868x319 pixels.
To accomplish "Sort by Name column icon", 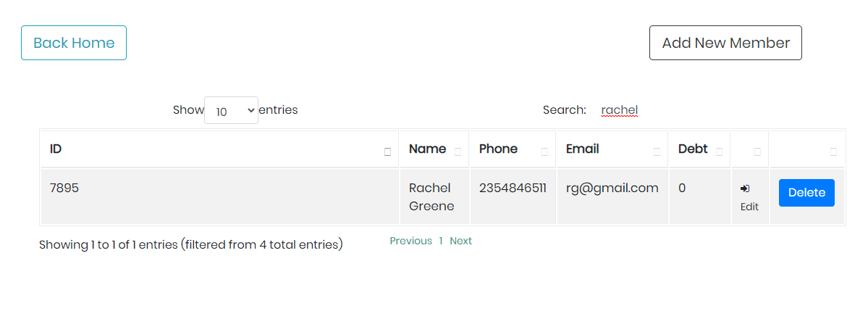I will point(458,152).
